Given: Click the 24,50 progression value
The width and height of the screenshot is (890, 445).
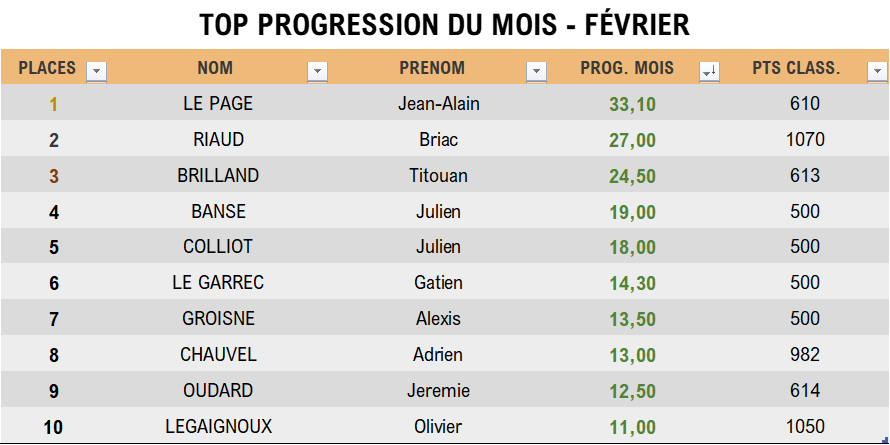Looking at the screenshot, I should pyautogui.click(x=632, y=176).
